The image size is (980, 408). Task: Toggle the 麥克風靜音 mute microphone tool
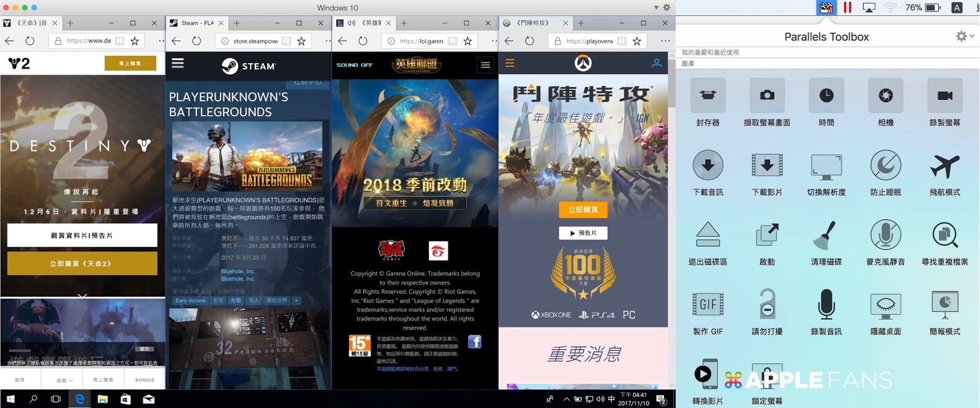coord(886,235)
